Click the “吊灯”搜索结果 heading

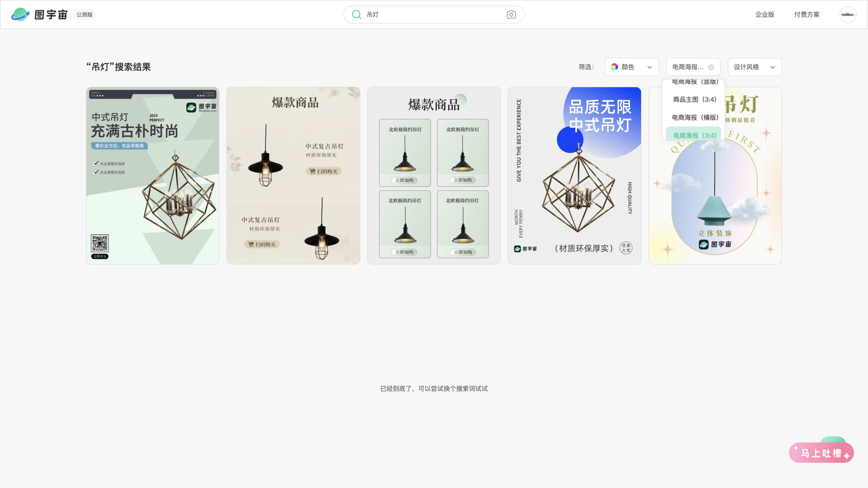click(x=119, y=67)
